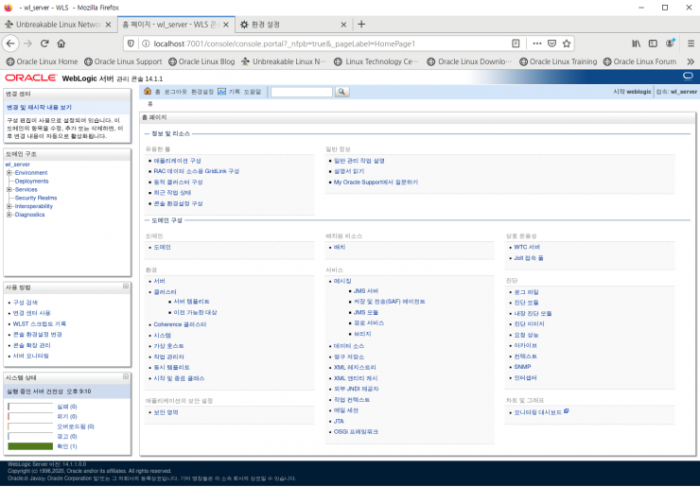
Task: Open Oracle Linux Home bookmark
Action: coord(42,62)
